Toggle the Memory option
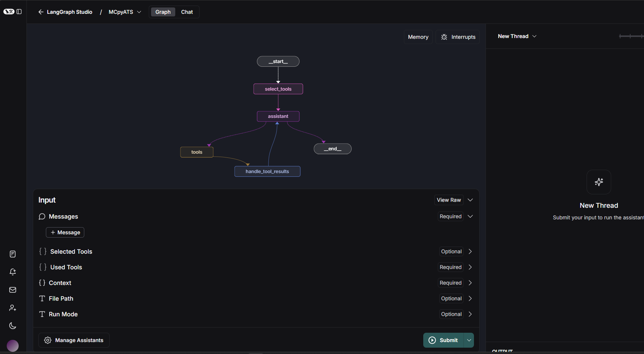644x354 pixels. tap(418, 37)
